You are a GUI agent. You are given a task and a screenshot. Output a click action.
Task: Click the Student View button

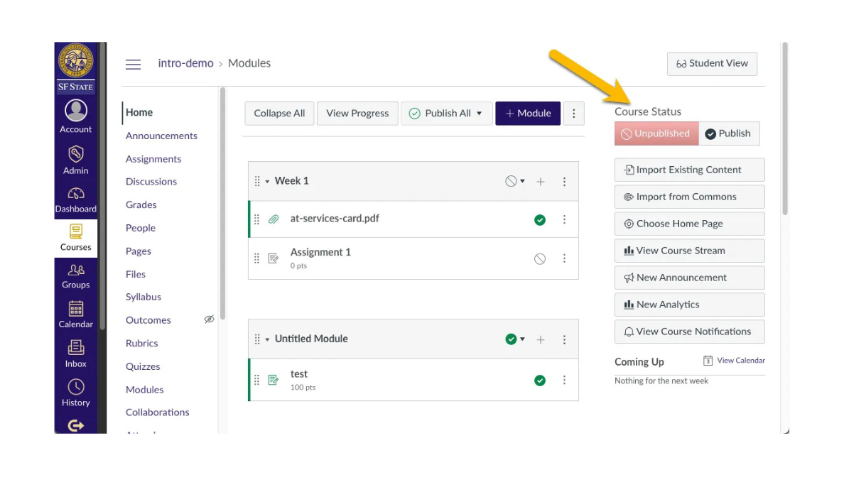pyautogui.click(x=712, y=63)
